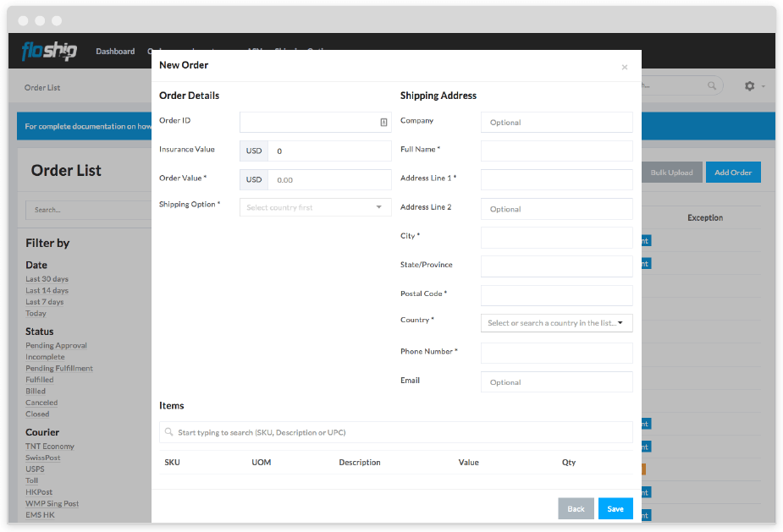Filter by TNT Economy courier
This screenshot has width=783, height=532.
tap(50, 446)
